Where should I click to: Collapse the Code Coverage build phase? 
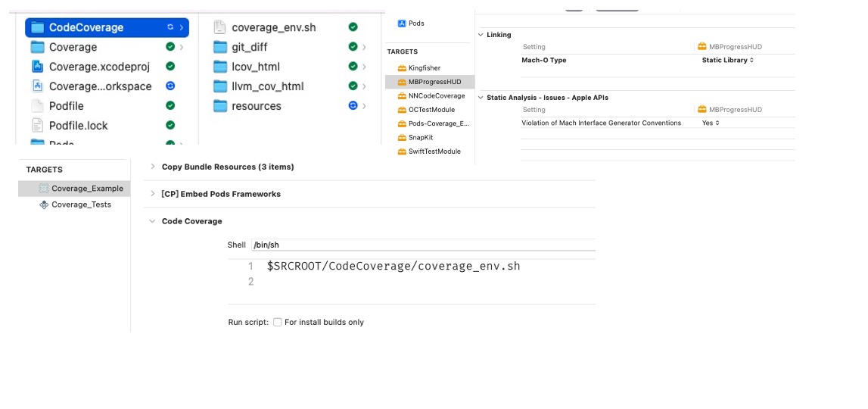[153, 221]
